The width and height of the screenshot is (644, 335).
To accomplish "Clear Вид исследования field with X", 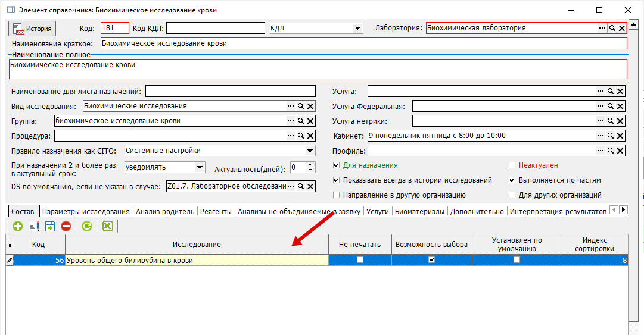I will pos(310,106).
